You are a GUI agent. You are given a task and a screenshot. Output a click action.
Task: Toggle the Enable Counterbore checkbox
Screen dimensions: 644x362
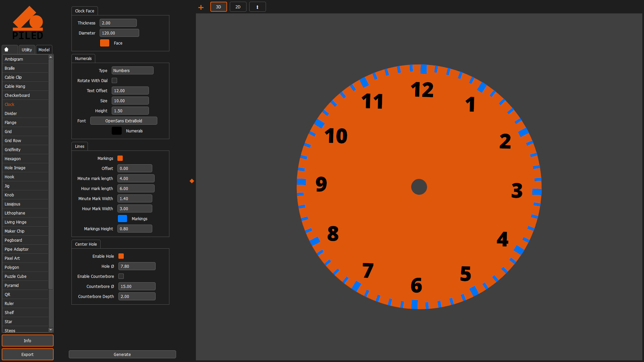(x=121, y=276)
